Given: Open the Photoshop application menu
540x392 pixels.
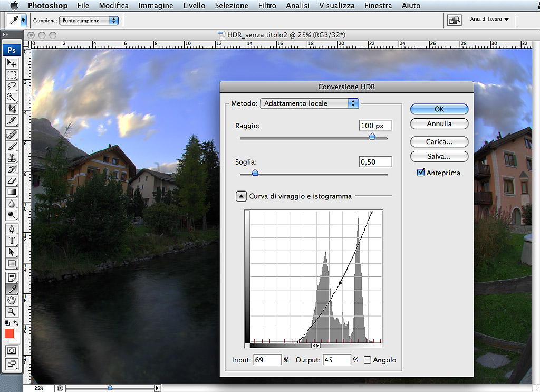Looking at the screenshot, I should pos(47,5).
